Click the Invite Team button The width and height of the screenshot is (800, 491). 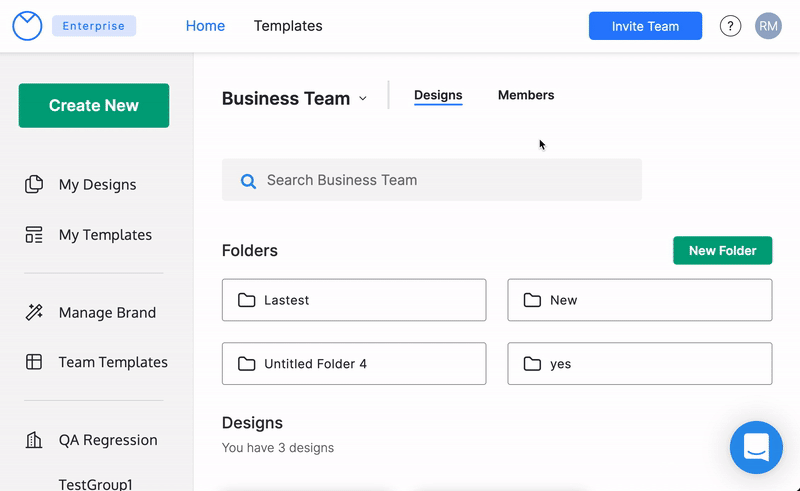645,26
